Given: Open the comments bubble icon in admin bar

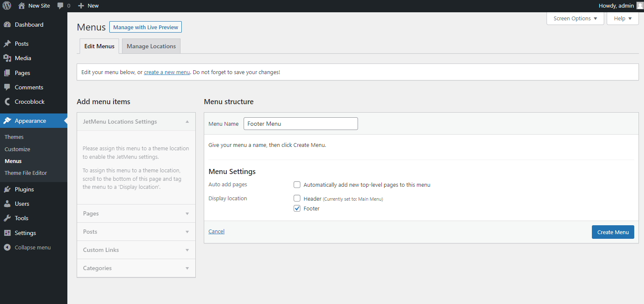Looking at the screenshot, I should [x=61, y=6].
